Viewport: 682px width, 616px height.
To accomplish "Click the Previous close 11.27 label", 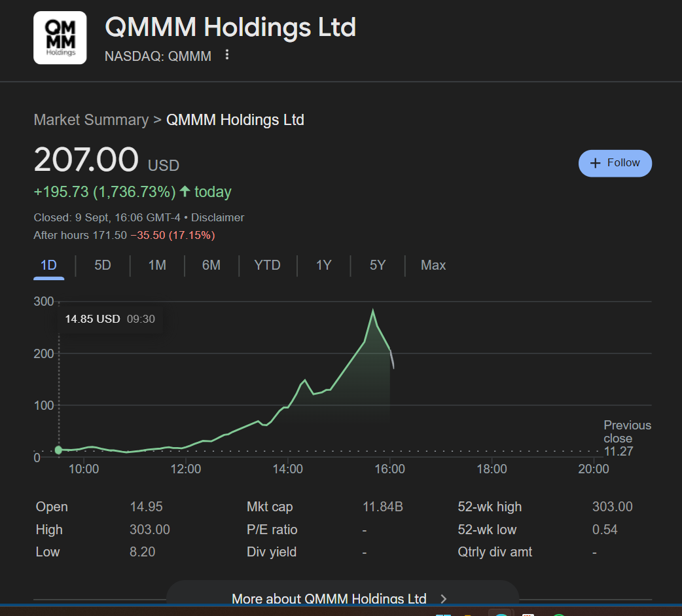I will pyautogui.click(x=627, y=438).
